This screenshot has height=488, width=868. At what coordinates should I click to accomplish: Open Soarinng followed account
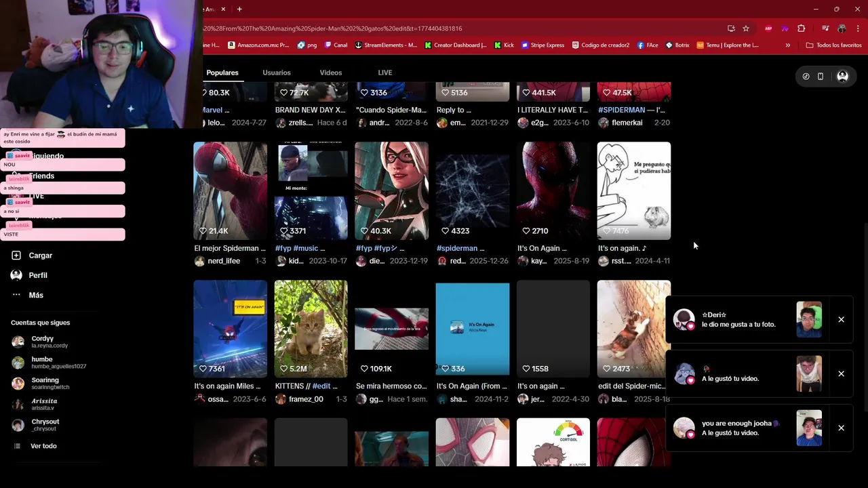[x=41, y=384]
